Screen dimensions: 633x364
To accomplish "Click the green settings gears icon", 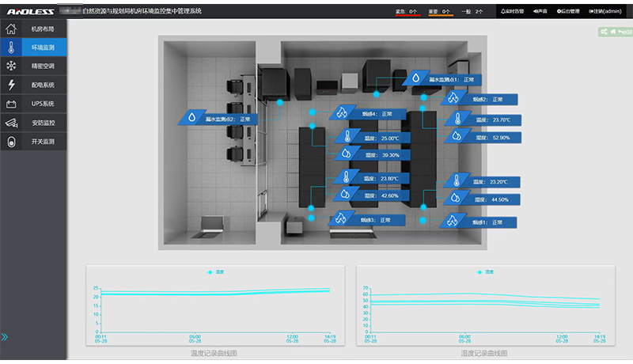I will [x=604, y=32].
